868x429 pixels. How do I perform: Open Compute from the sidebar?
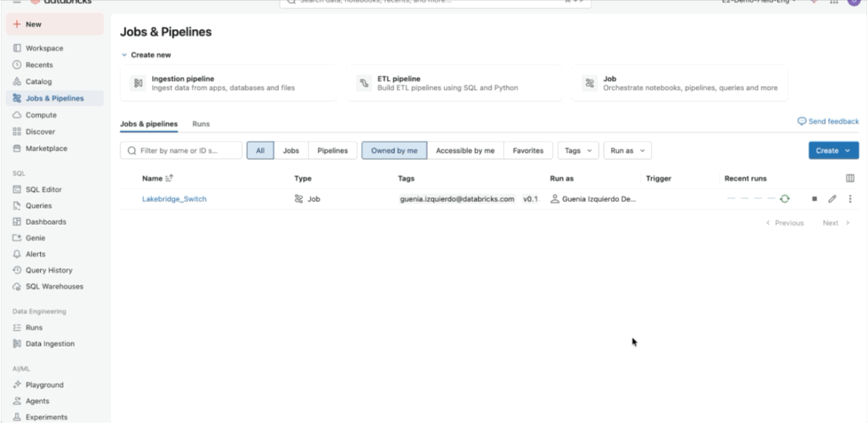click(55, 115)
